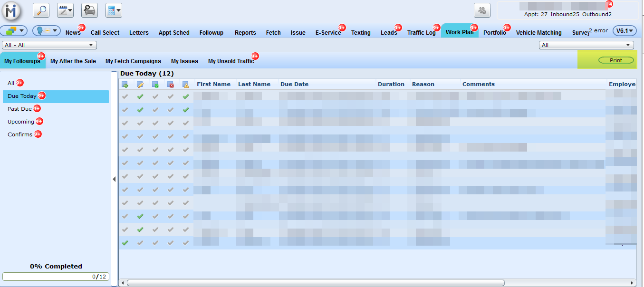
Task: Switch to the Traffic Log tab
Action: click(421, 33)
